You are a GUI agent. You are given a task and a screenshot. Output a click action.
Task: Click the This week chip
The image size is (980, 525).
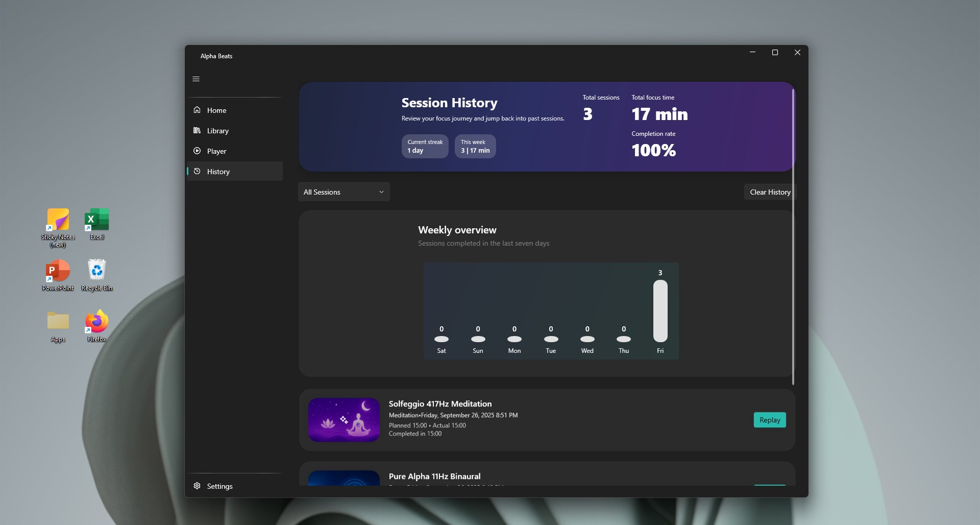point(475,147)
